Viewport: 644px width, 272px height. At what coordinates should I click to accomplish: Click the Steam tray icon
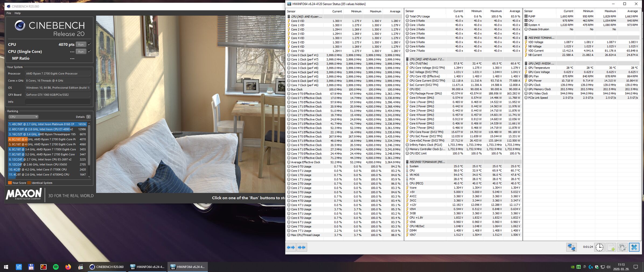click(584, 267)
